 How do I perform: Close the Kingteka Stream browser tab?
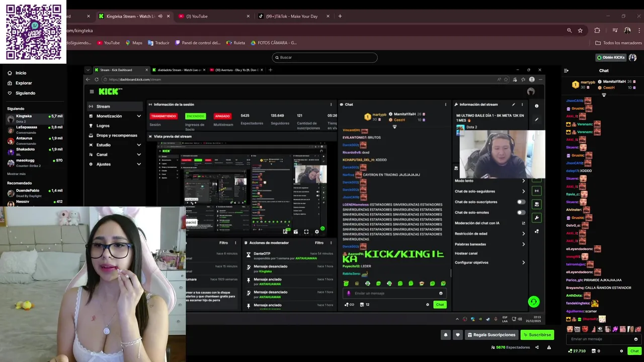(168, 16)
